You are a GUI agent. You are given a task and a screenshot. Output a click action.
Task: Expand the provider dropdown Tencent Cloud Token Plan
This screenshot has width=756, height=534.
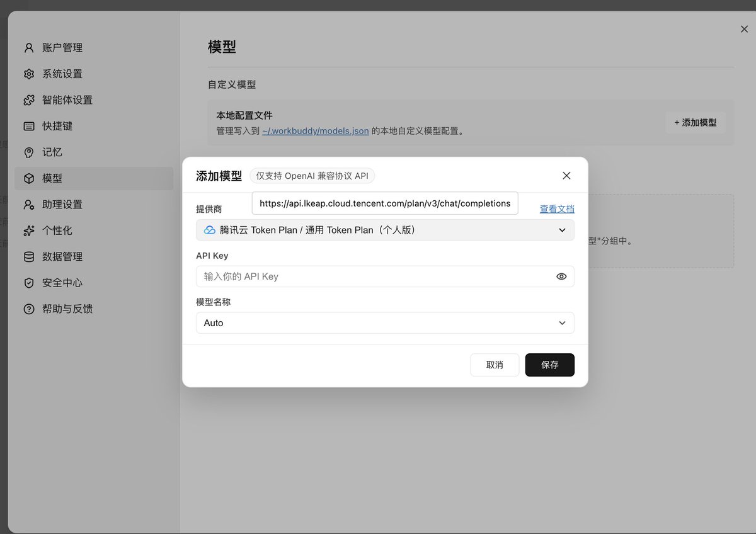tap(385, 230)
